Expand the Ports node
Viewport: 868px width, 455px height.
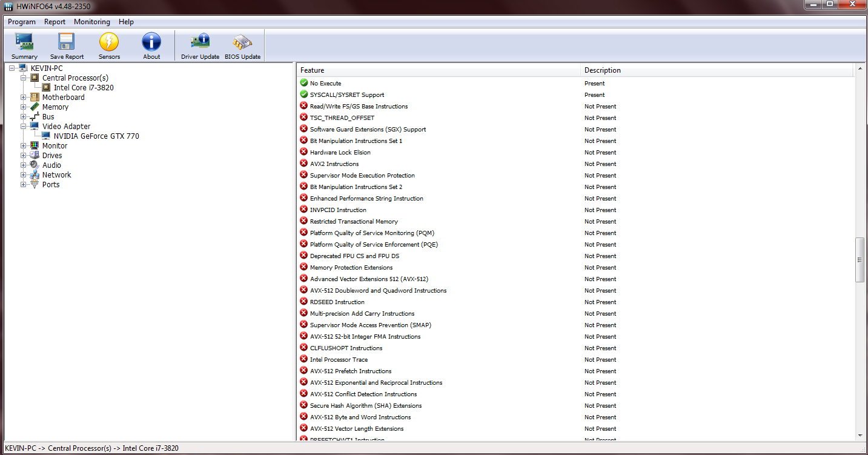click(x=24, y=185)
